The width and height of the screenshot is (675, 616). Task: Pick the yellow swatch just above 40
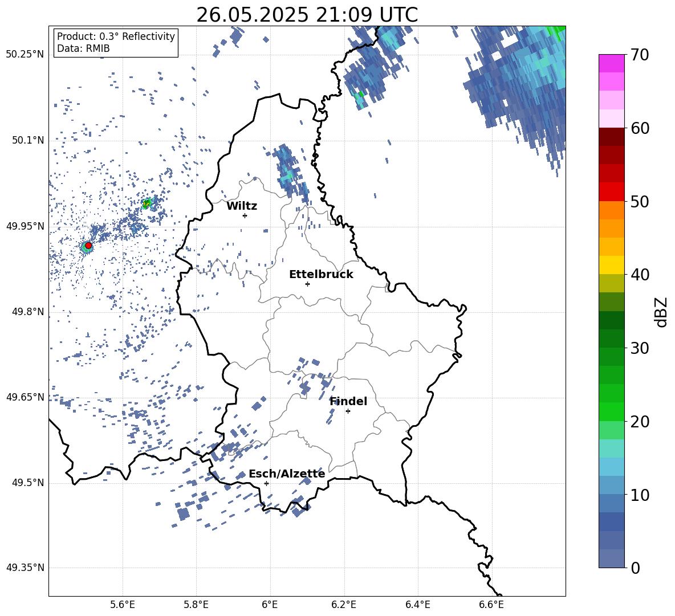[612, 265]
